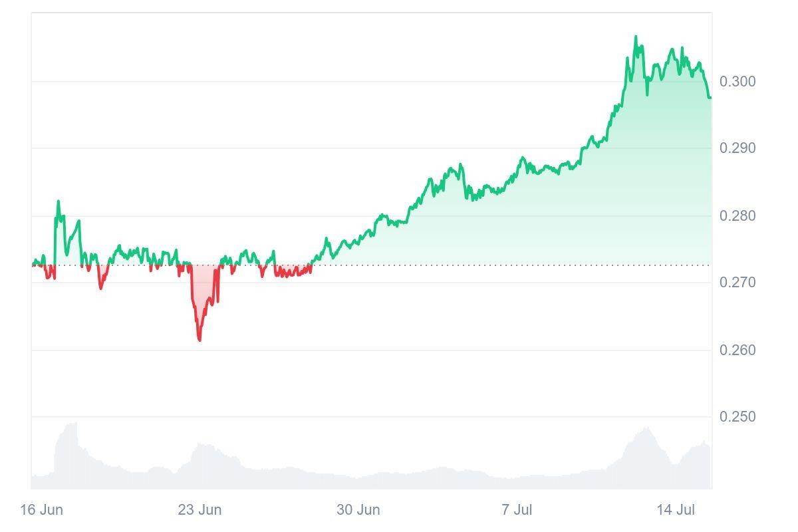
Task: Select the 23 Jun date label
Action: pos(199,510)
